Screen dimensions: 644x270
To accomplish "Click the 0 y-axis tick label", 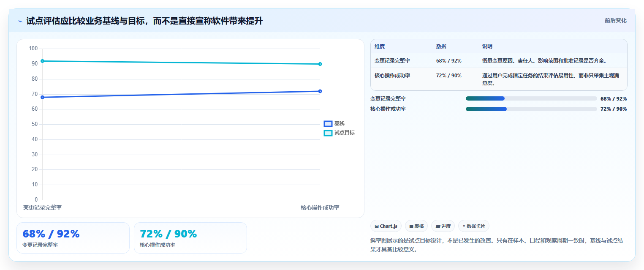I will pyautogui.click(x=36, y=200).
